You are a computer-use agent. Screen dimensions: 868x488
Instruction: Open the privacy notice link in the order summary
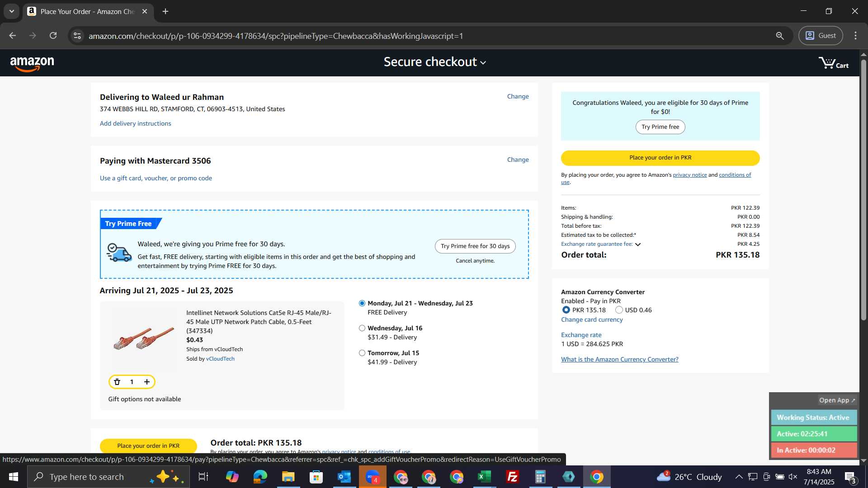(x=689, y=175)
